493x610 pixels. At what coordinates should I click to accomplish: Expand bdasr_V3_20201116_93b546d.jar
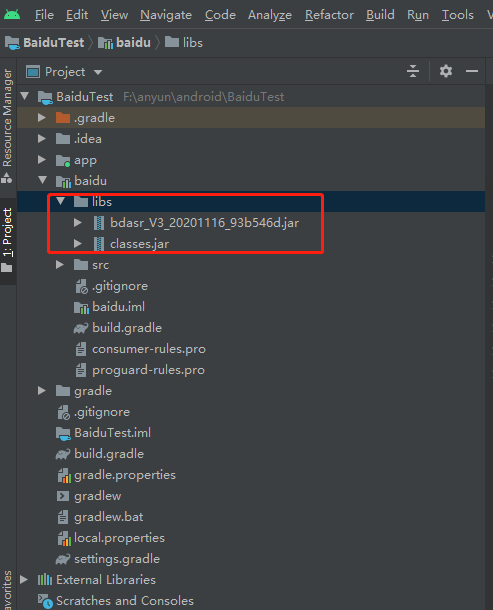tap(78, 223)
